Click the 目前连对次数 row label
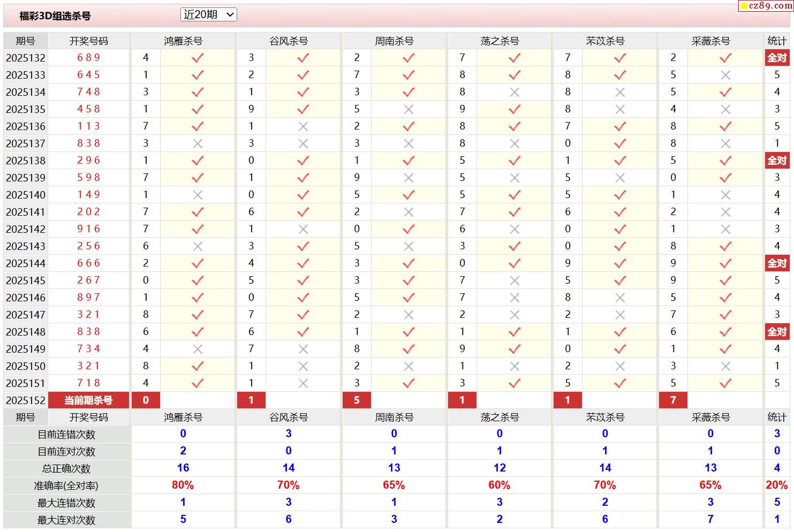Image resolution: width=794 pixels, height=532 pixels. pyautogui.click(x=66, y=452)
